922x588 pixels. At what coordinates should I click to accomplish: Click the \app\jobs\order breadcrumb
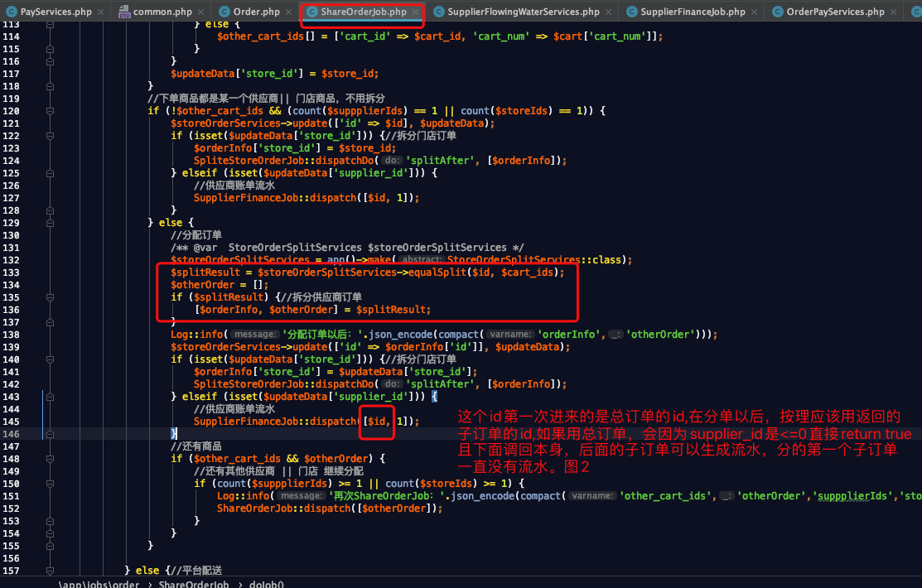pyautogui.click(x=99, y=584)
